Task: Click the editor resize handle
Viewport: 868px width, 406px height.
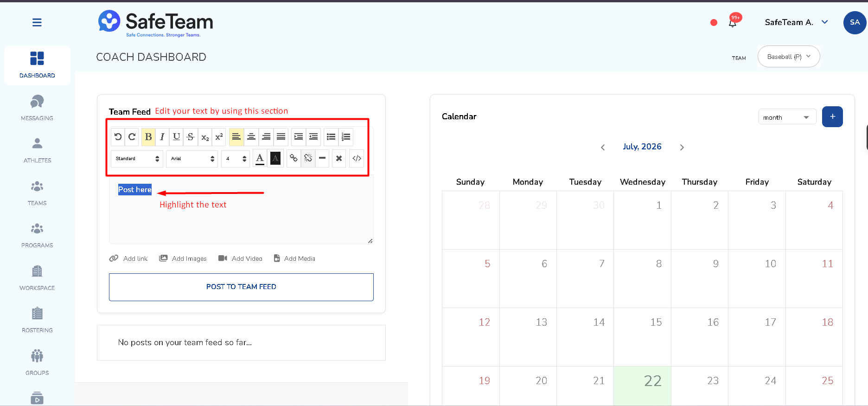Action: pos(370,241)
